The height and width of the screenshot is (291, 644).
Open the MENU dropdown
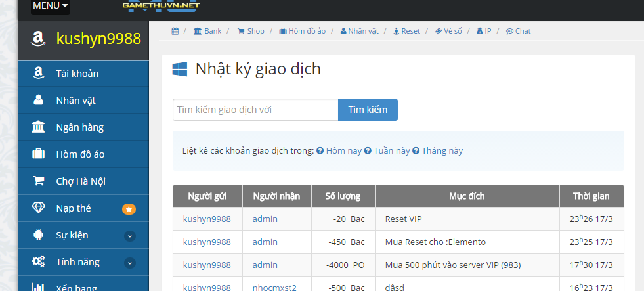[50, 6]
